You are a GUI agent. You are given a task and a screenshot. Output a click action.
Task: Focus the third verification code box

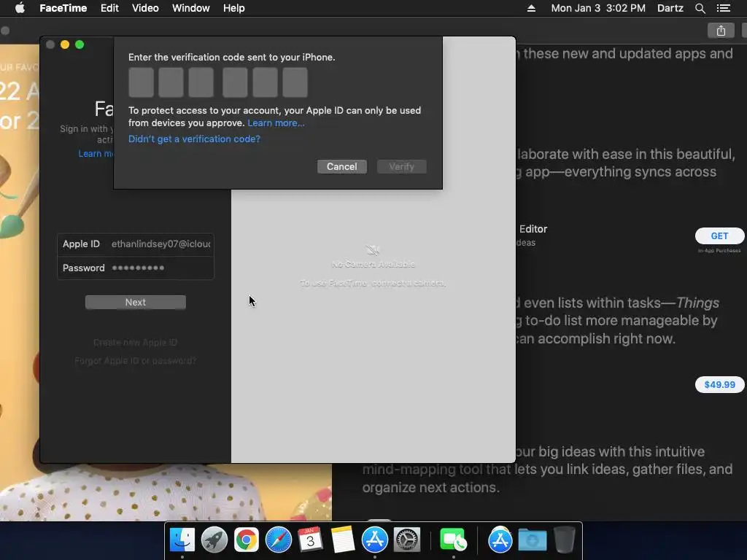[201, 82]
